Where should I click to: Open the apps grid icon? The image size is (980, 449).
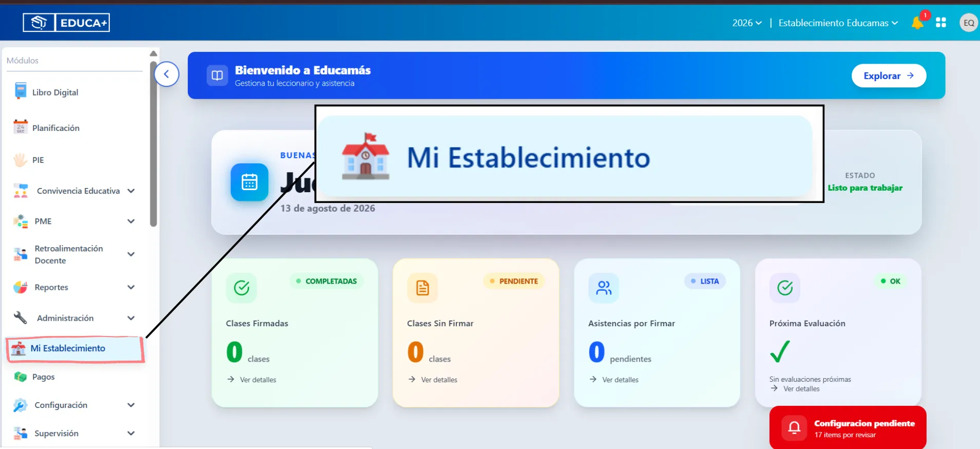[941, 23]
